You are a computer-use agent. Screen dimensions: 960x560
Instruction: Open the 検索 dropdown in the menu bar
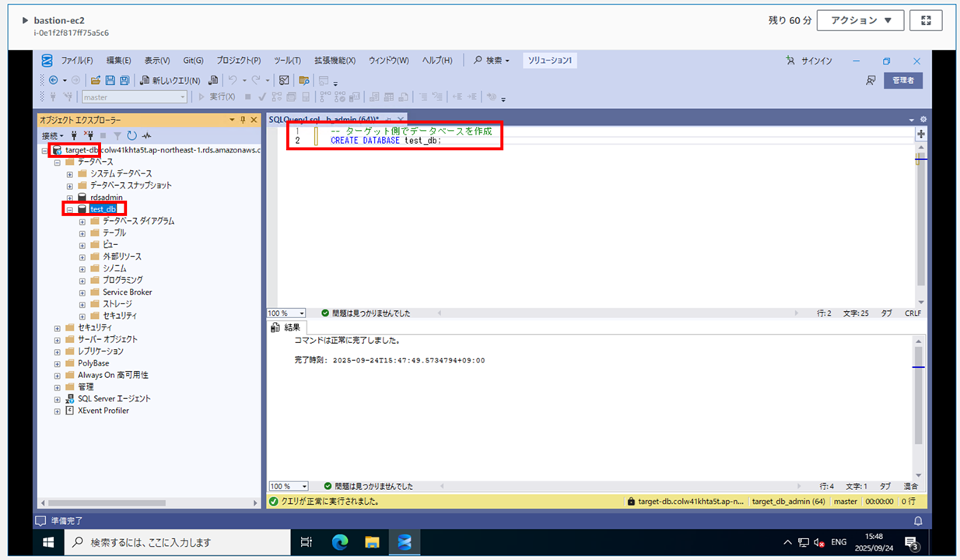point(491,61)
